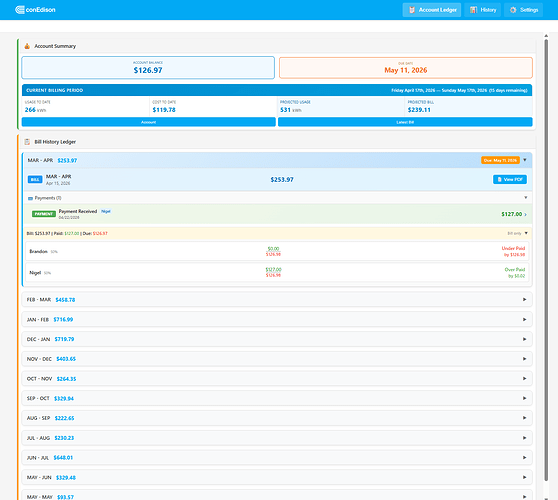558x500 pixels.
Task: Open the Bill only dropdown
Action: coord(517,233)
